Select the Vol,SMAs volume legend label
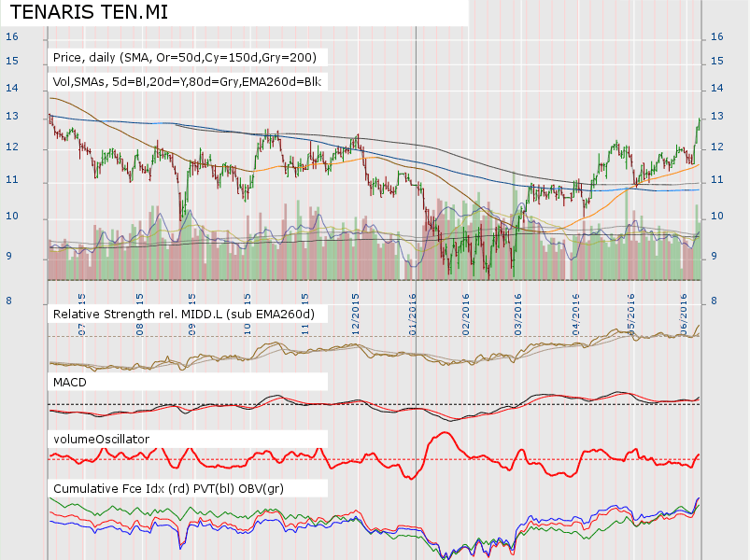 [x=187, y=82]
